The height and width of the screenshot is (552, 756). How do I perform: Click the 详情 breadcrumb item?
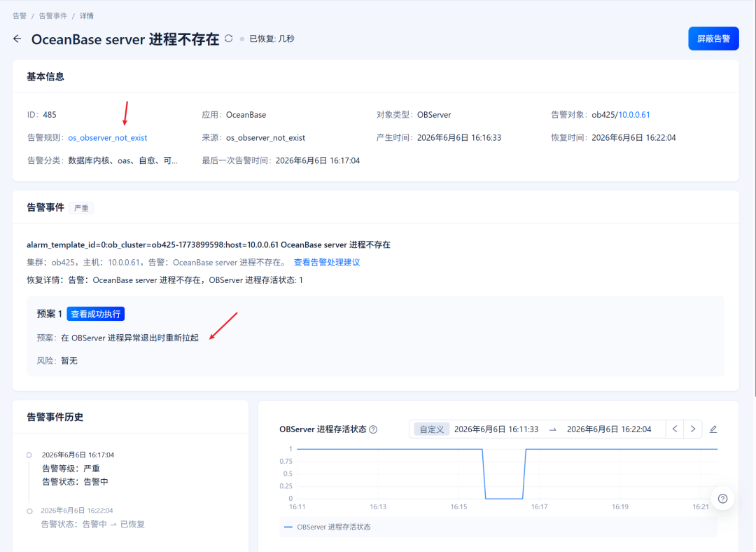(x=87, y=16)
